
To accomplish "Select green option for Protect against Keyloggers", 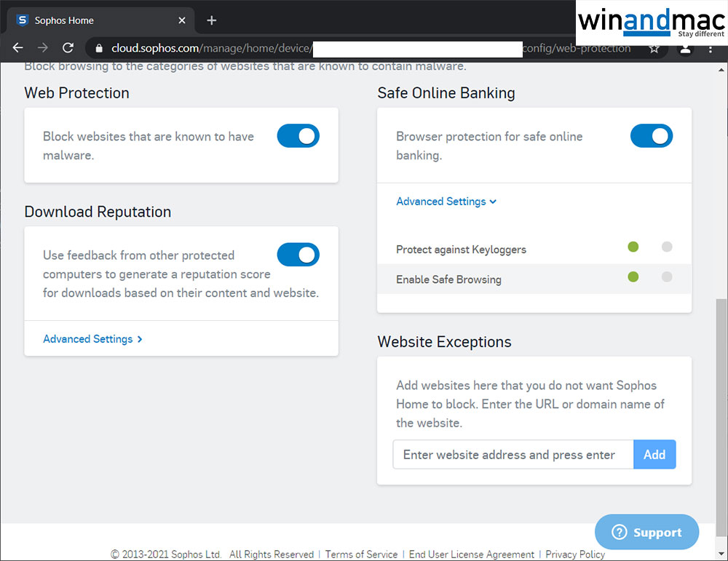I will click(633, 247).
